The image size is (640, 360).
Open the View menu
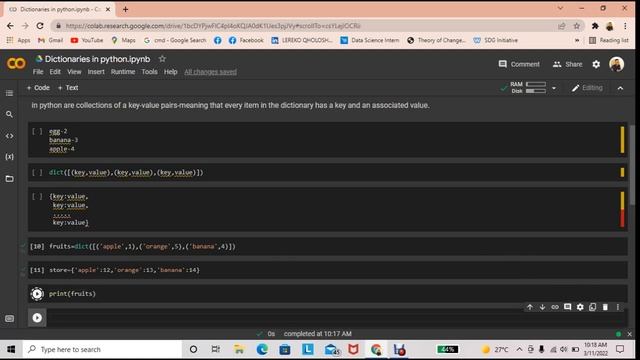point(74,72)
